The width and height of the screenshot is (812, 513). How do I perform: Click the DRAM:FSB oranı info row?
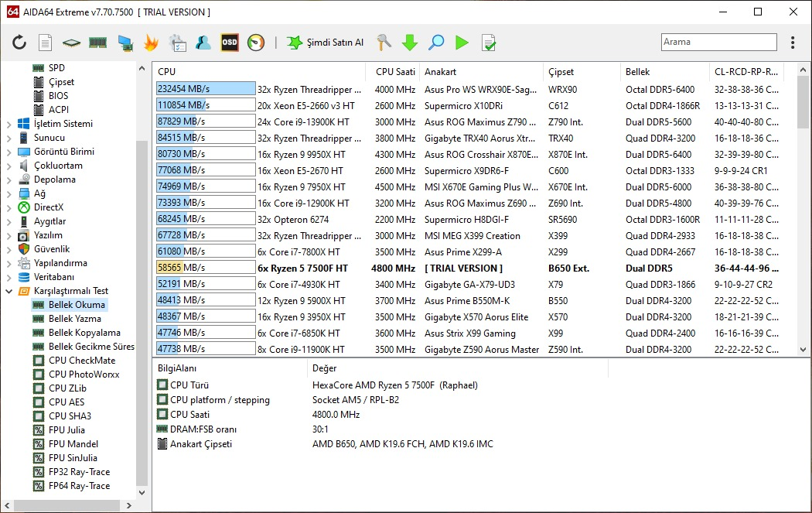pos(380,429)
